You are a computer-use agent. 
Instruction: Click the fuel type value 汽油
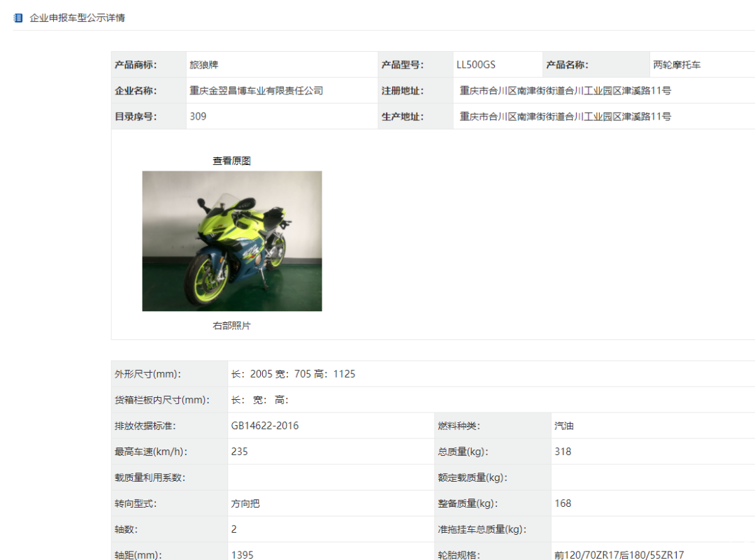[563, 426]
